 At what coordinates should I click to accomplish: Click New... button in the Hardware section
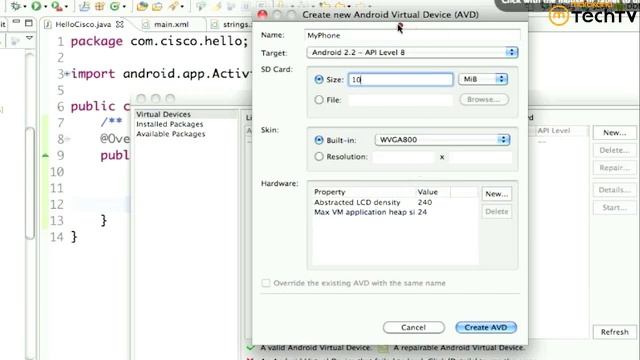tap(496, 194)
